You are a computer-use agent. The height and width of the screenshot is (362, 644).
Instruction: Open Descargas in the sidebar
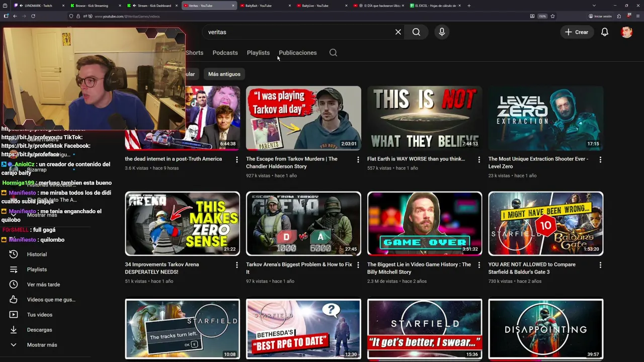(39, 330)
